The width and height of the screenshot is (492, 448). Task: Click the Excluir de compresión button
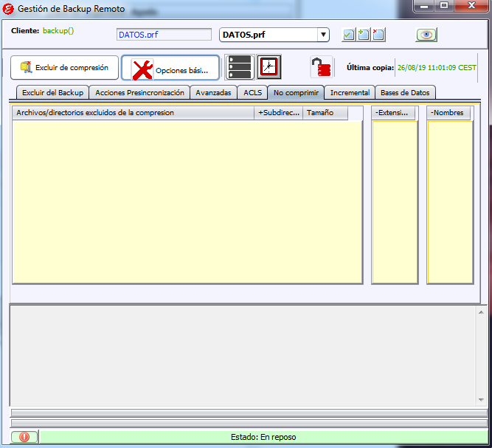[x=64, y=67]
